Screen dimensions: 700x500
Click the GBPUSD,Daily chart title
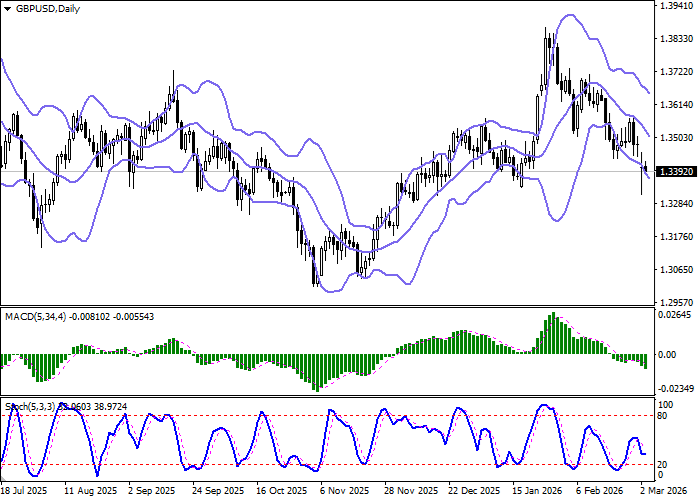coord(48,9)
